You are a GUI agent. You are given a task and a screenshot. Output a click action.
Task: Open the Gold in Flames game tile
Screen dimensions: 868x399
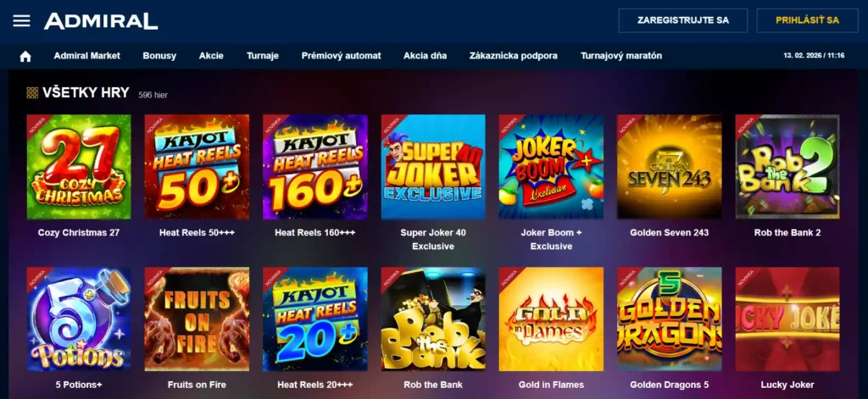click(x=551, y=319)
